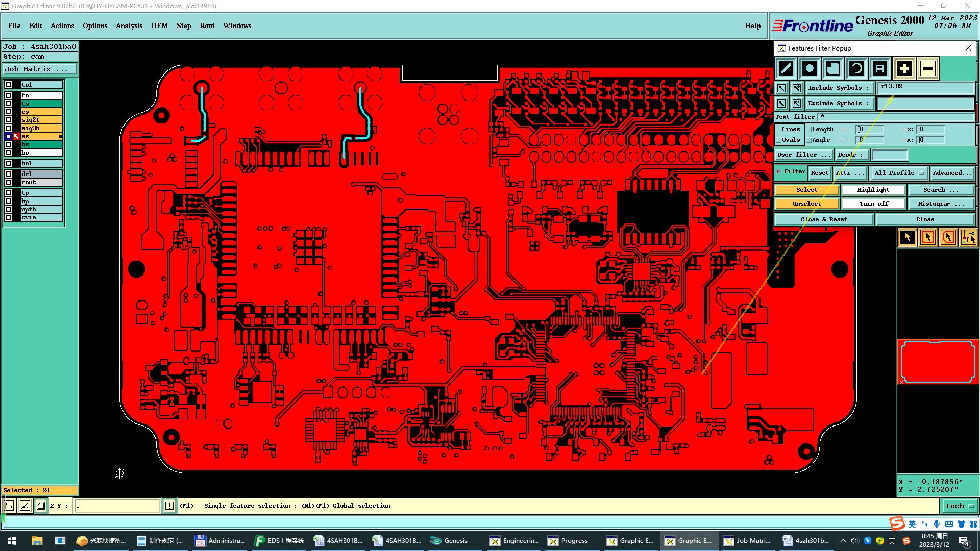
Task: Toggle the positive polarity filter button
Action: click(x=904, y=68)
